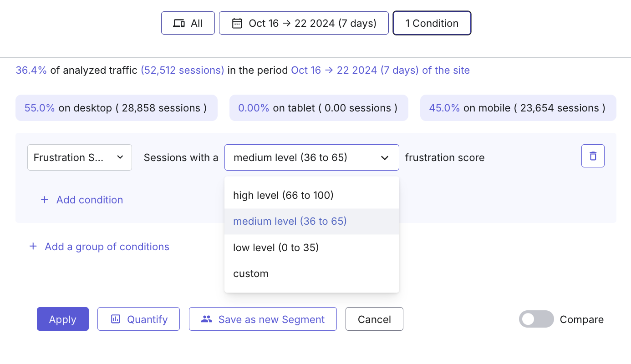Open the Frustration Score type dropdown
The height and width of the screenshot is (364, 631).
[x=80, y=157]
